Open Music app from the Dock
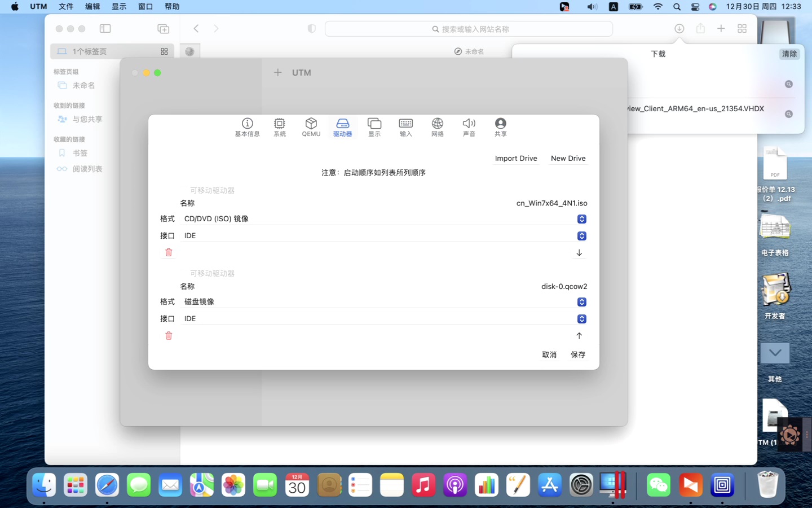The image size is (812, 508). coord(423,484)
